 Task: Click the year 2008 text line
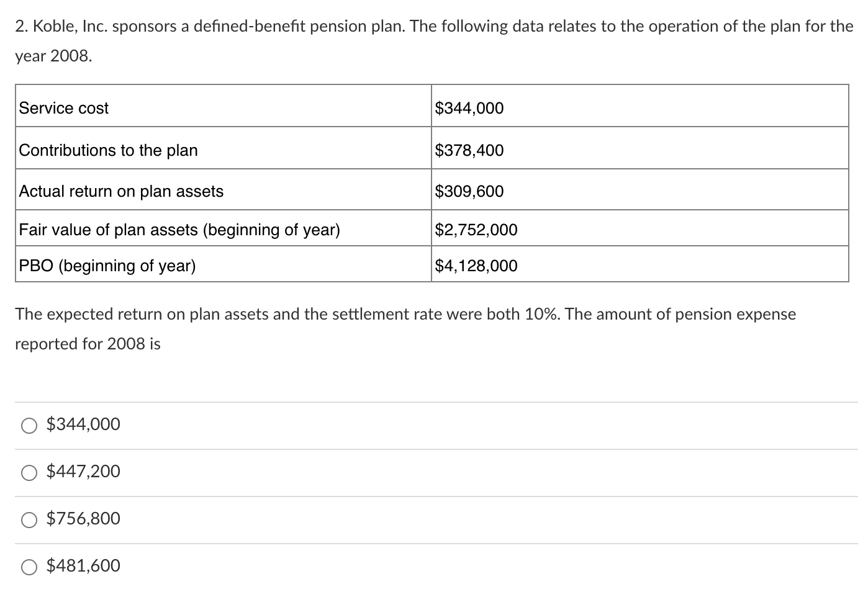(53, 56)
